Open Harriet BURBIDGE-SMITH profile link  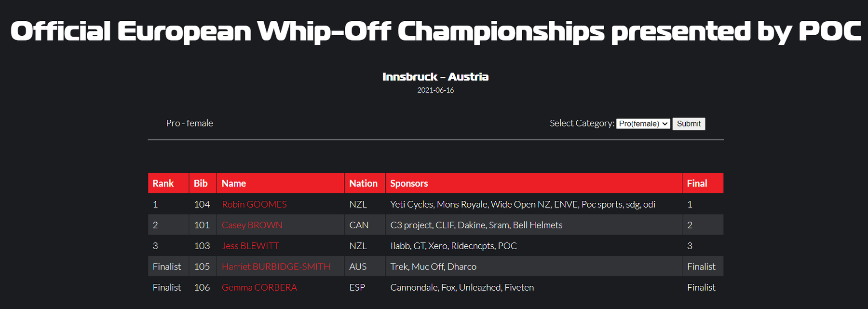(276, 267)
